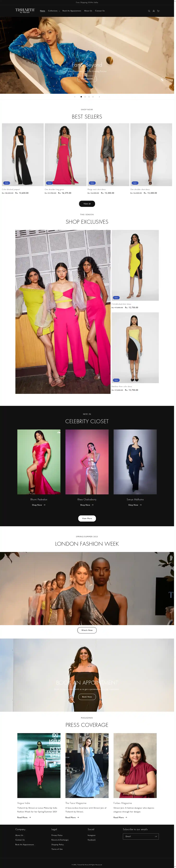Open Book An Appointment menu item
The height and width of the screenshot is (868, 176).
[72, 11]
